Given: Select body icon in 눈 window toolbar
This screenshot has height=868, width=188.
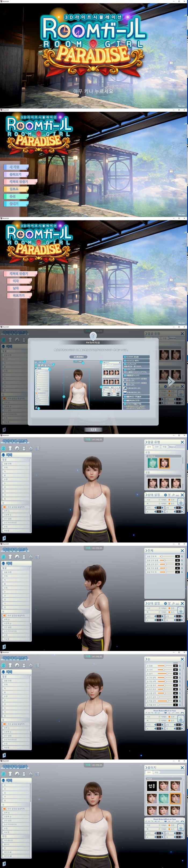Looking at the screenshot, I should point(10,665).
